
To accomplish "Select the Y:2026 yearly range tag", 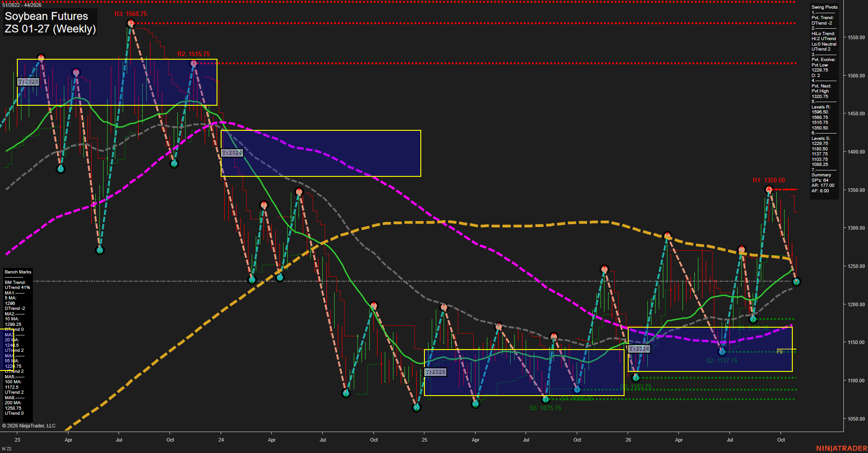I will [639, 349].
